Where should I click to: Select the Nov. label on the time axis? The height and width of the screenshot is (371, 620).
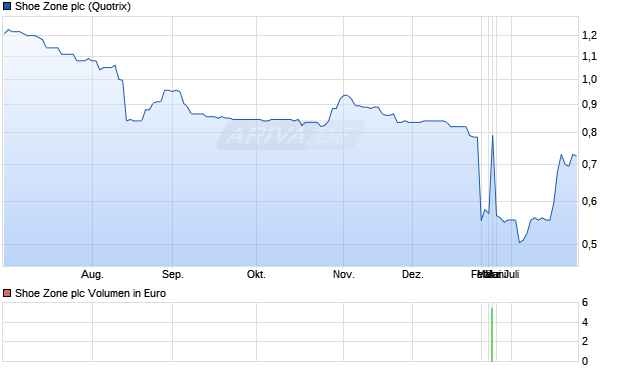(344, 274)
